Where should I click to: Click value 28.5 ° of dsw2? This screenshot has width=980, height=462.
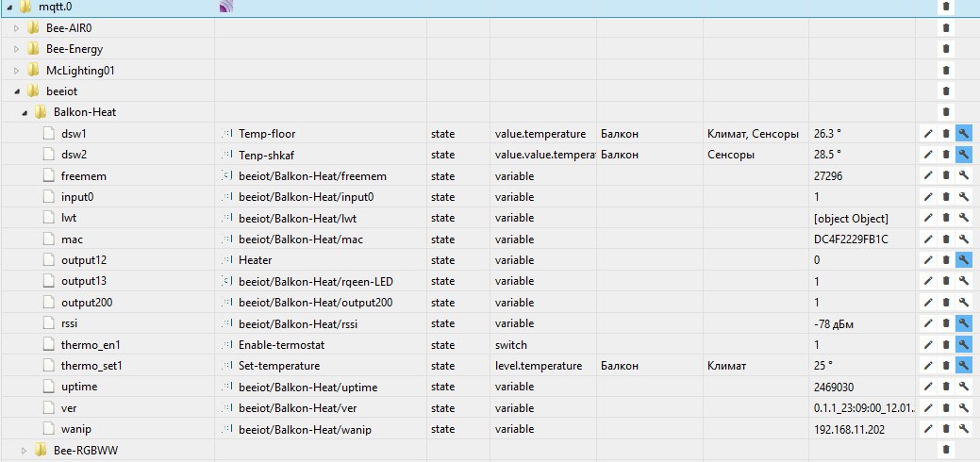point(827,155)
